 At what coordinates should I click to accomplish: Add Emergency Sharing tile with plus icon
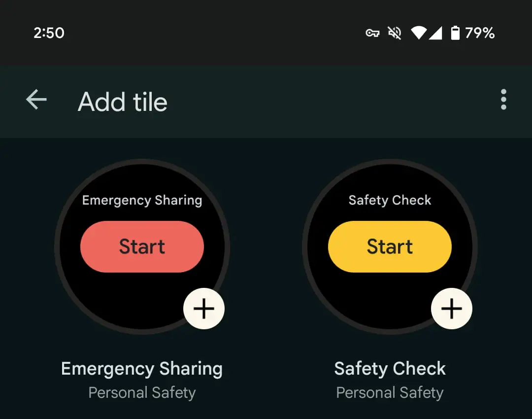coord(204,308)
